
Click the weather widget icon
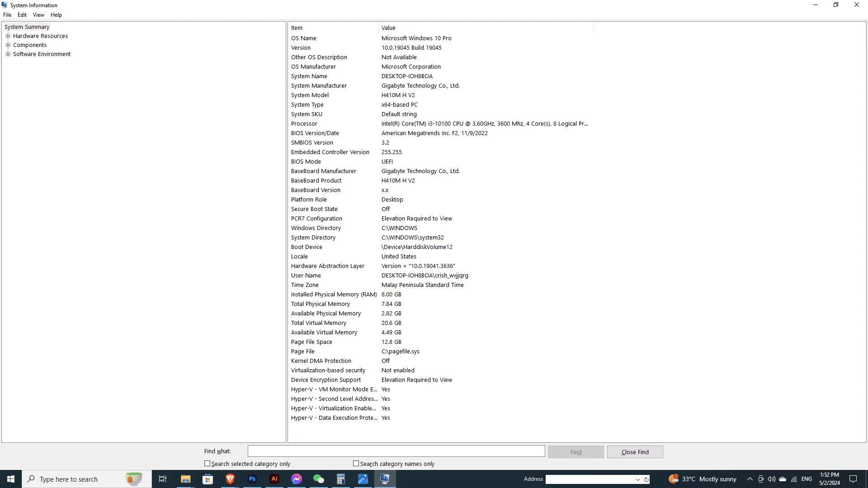[x=674, y=479]
